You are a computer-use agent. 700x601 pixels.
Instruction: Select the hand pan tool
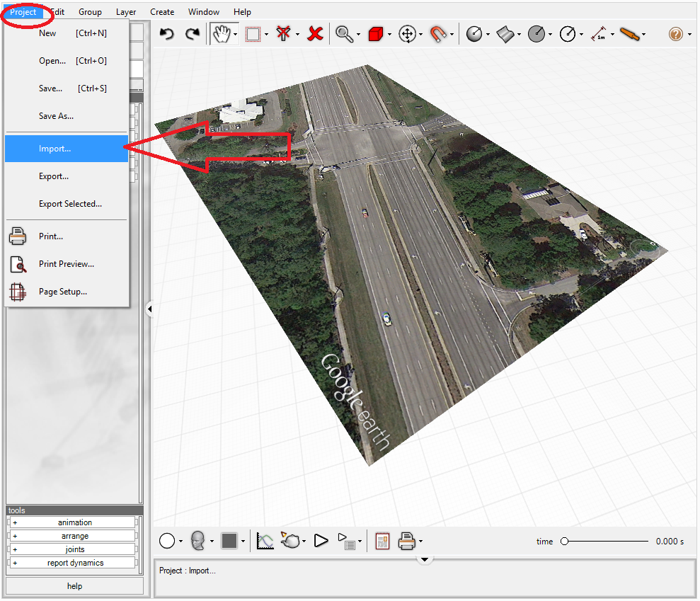pos(222,34)
